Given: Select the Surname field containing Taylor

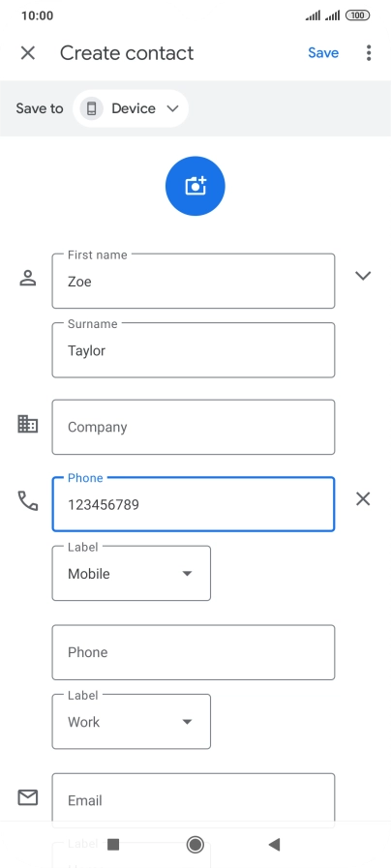Looking at the screenshot, I should [x=194, y=350].
